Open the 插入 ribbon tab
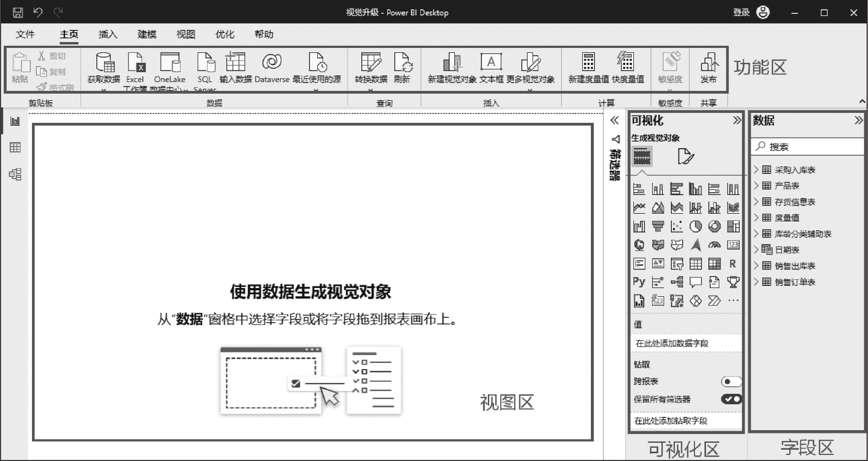The width and height of the screenshot is (868, 461). 107,34
